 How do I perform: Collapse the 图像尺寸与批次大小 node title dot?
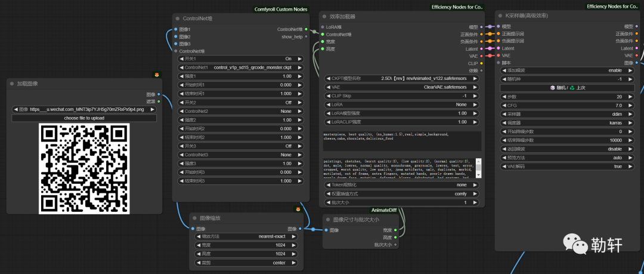[328, 220]
